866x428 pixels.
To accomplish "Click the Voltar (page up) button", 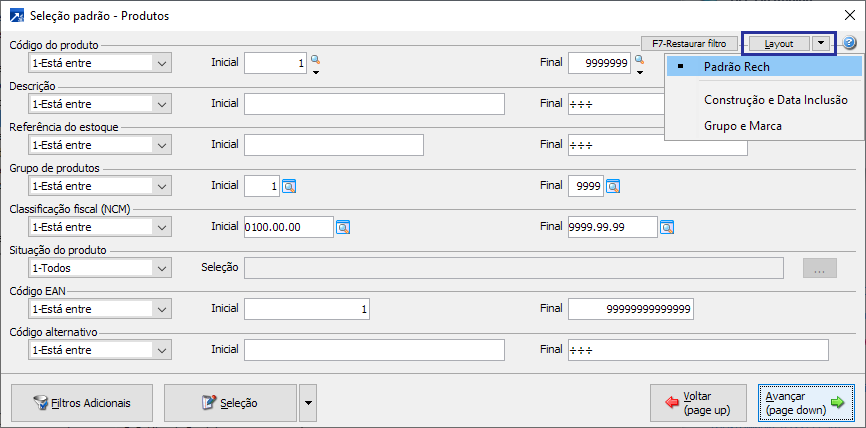I will tap(697, 403).
